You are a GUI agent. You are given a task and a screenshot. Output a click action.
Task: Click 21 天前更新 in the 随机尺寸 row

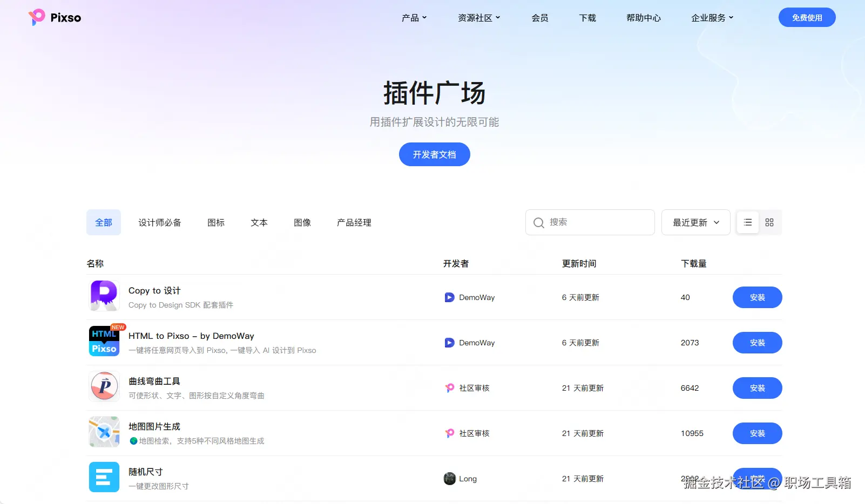583,479
